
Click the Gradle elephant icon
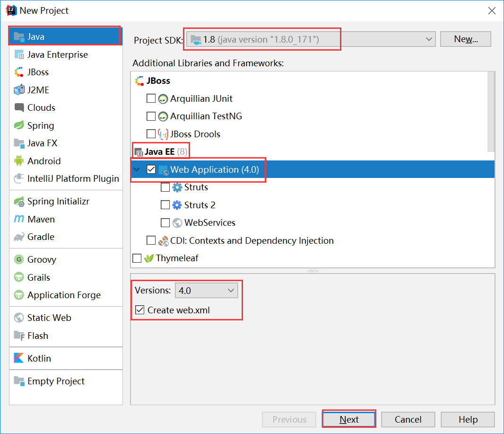pyautogui.click(x=19, y=237)
